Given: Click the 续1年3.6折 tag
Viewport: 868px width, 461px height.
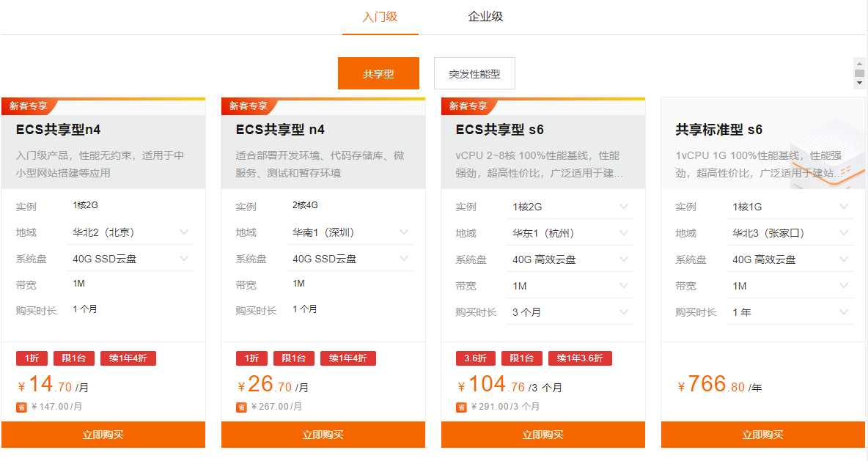Looking at the screenshot, I should (x=580, y=358).
